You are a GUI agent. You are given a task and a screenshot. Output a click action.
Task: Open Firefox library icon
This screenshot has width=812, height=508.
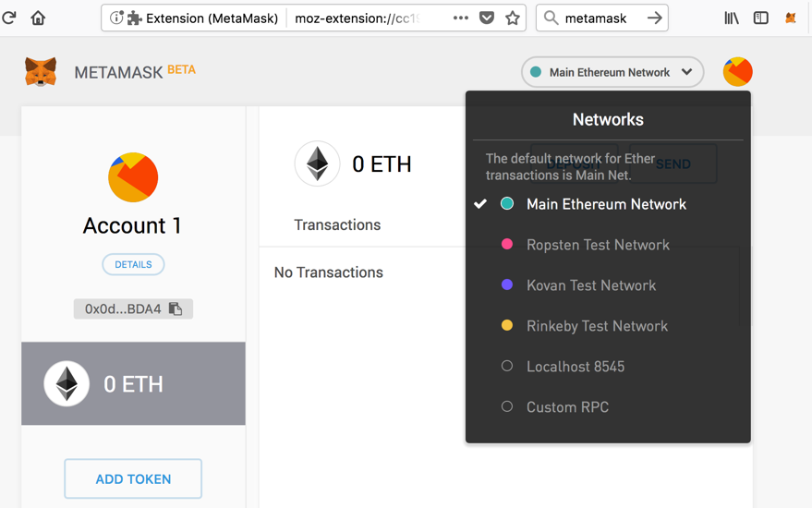tap(732, 18)
